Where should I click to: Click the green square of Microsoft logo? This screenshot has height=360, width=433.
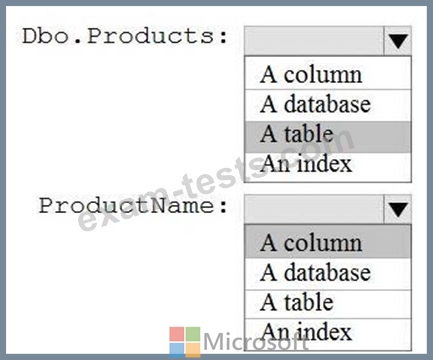(x=193, y=334)
